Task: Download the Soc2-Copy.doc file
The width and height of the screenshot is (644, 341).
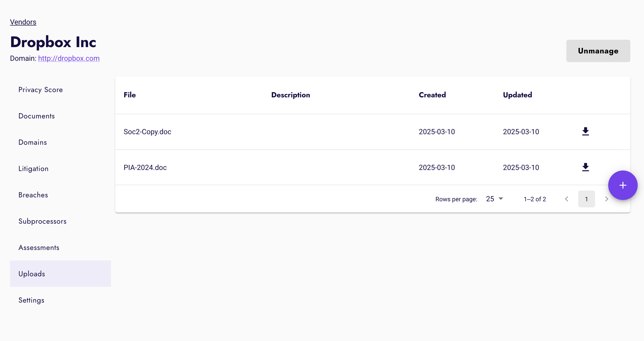Action: click(585, 131)
